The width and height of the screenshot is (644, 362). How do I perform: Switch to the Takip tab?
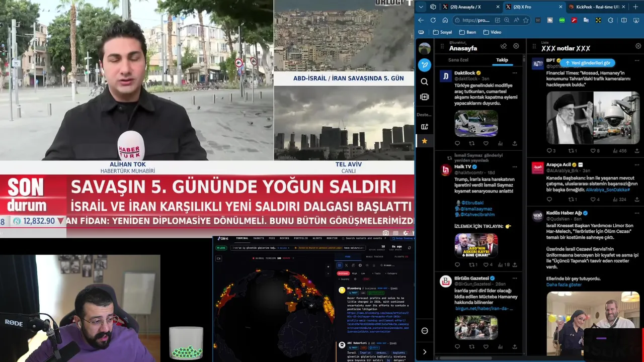[502, 60]
